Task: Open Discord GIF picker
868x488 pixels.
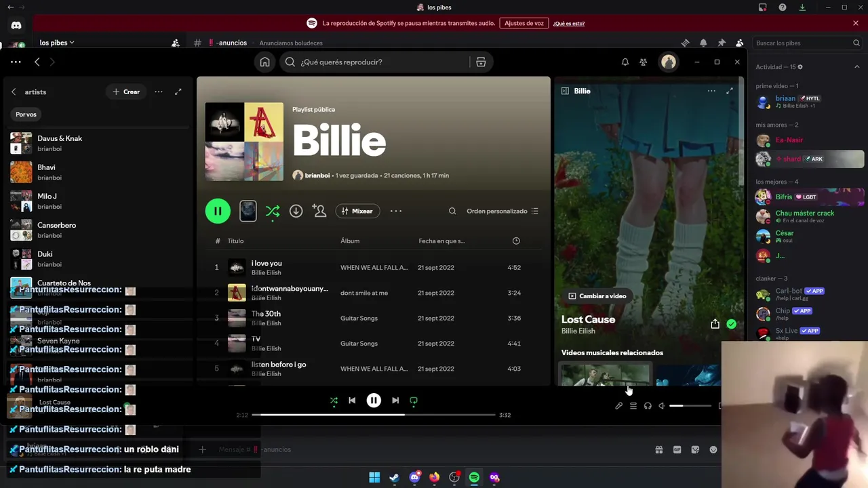Action: click(677, 449)
